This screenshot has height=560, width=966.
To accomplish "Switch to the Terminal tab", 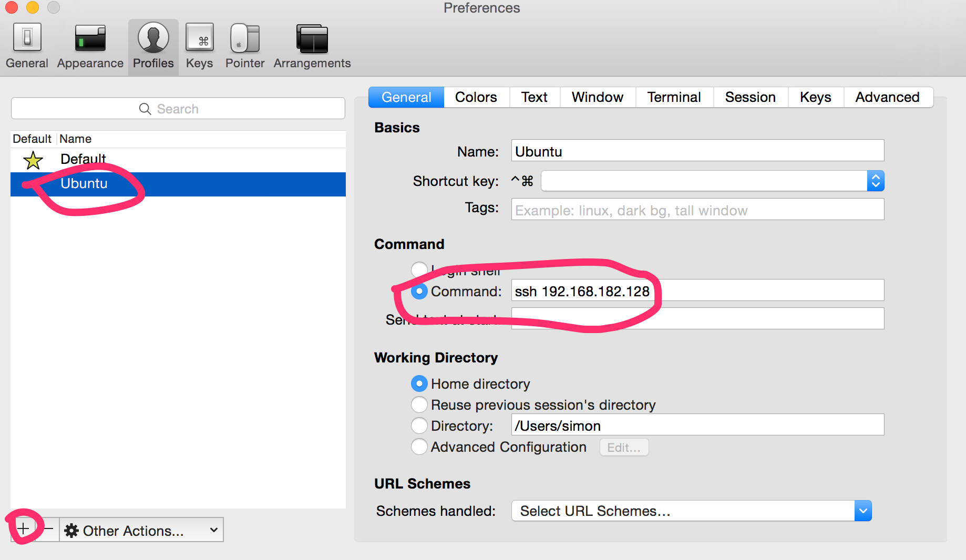I will click(674, 97).
